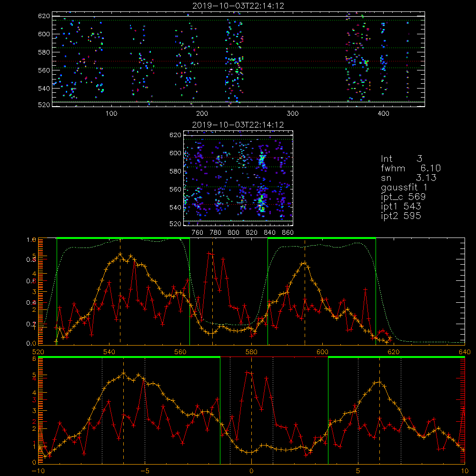Click x-axis label 400 on top plot
Screen dimensions: 476x476
click(383, 113)
